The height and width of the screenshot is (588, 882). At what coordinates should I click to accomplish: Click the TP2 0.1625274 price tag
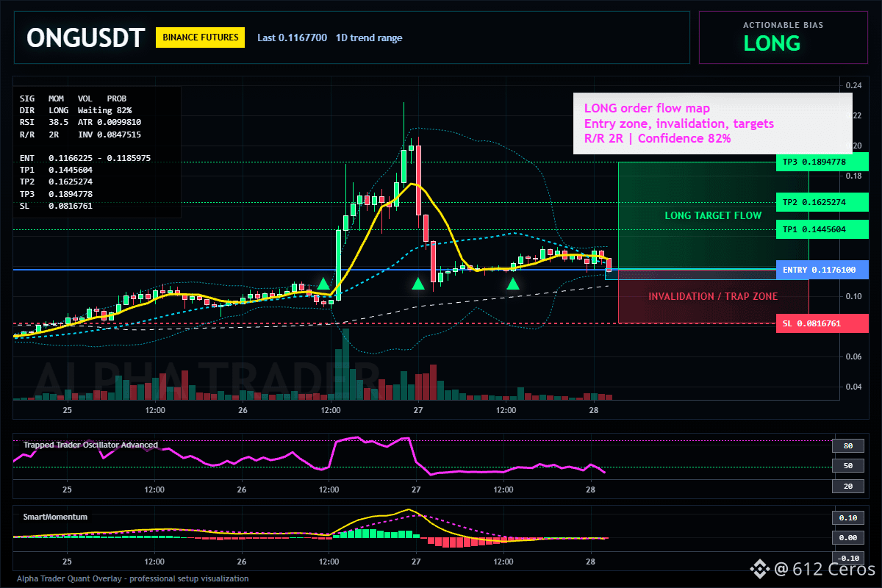[x=822, y=202]
